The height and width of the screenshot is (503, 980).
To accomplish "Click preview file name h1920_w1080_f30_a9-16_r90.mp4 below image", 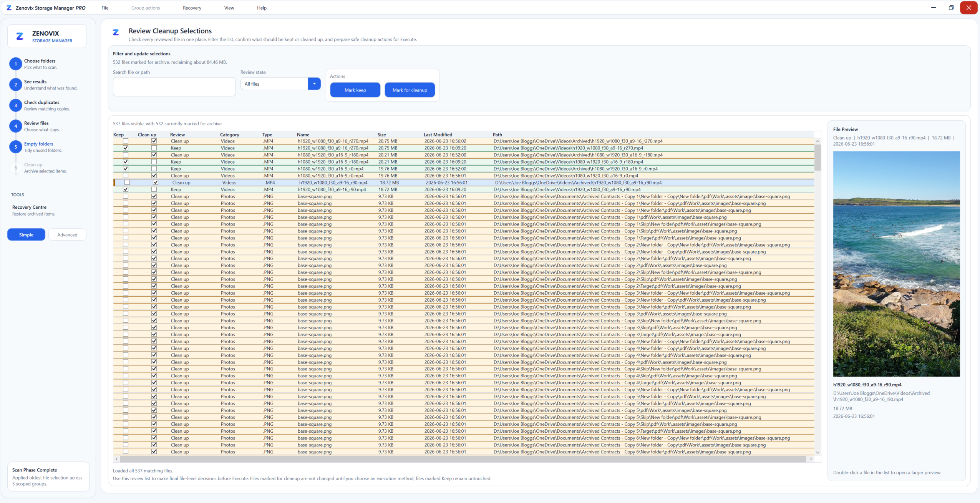I will pos(867,385).
